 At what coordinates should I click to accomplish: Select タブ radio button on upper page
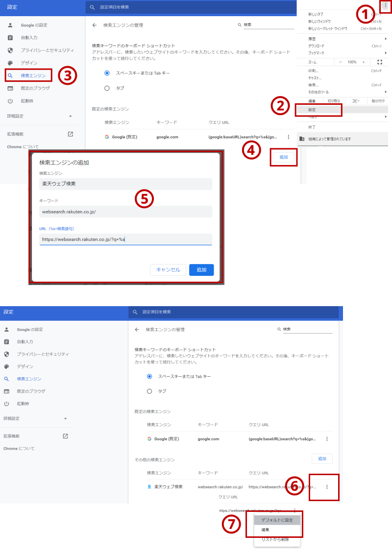pos(107,88)
